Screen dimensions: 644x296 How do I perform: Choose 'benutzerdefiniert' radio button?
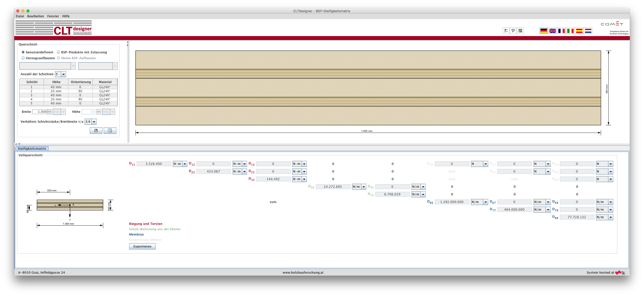(x=23, y=52)
